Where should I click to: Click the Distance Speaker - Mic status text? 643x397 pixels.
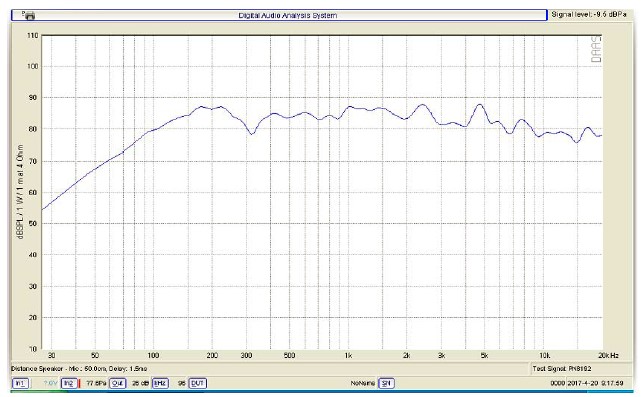tap(79, 369)
